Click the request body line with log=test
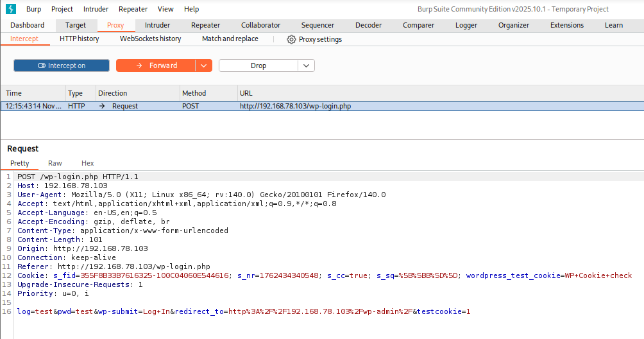 [x=244, y=311]
